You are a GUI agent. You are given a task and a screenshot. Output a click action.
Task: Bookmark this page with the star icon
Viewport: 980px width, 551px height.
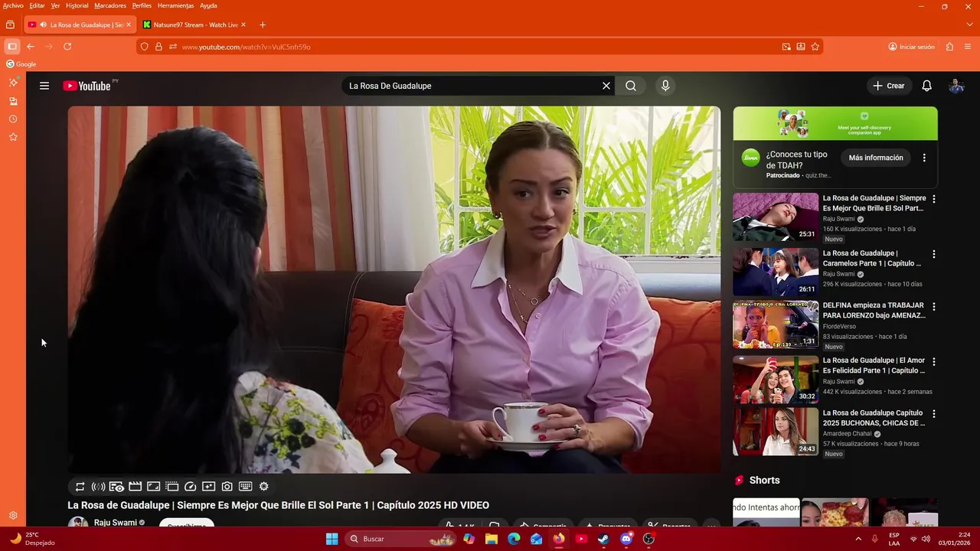click(815, 47)
